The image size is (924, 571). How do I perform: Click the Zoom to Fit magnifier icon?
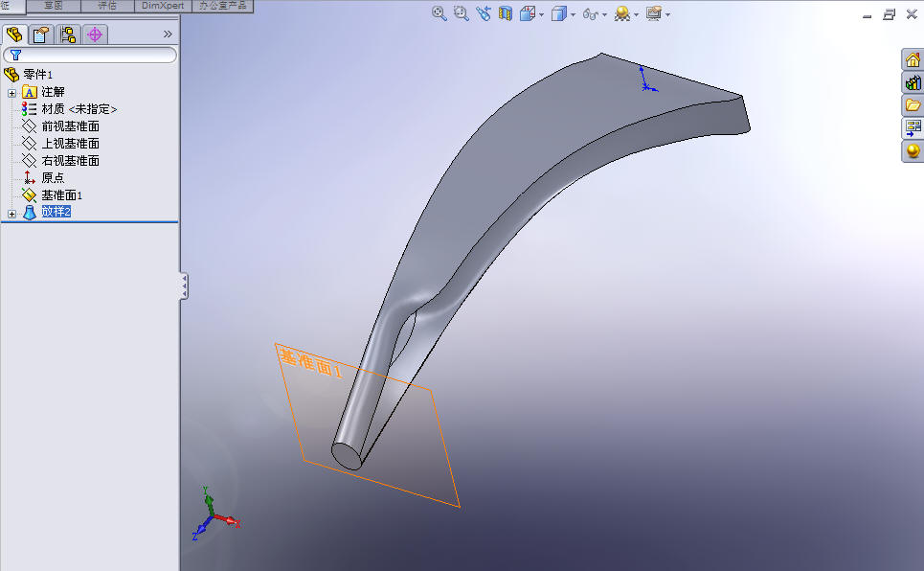click(x=439, y=13)
